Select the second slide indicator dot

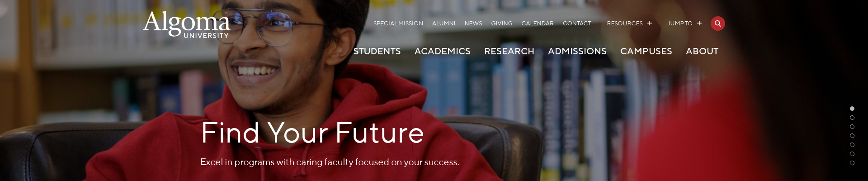point(852,118)
